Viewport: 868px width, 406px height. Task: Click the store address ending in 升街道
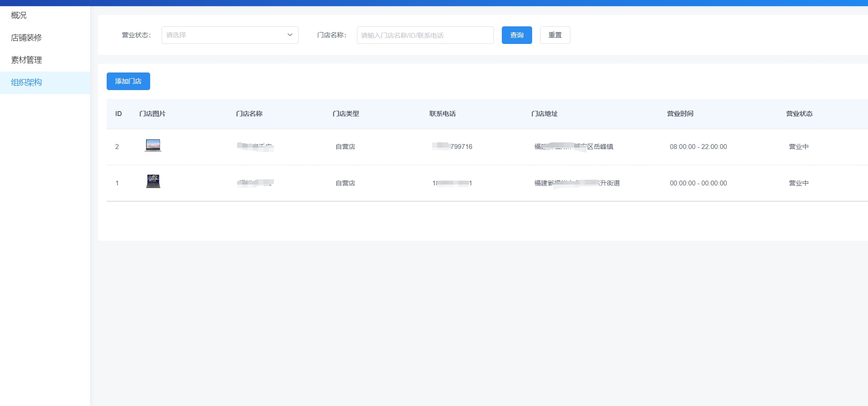point(576,183)
